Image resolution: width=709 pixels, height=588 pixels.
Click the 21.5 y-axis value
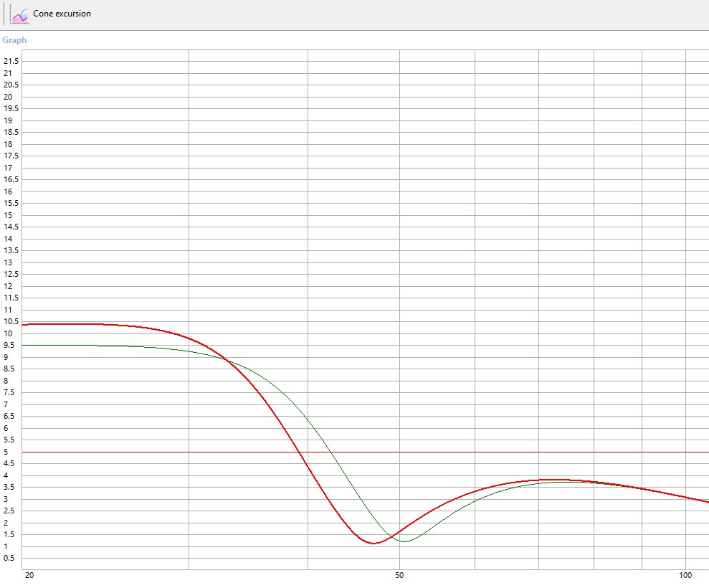tap(11, 61)
